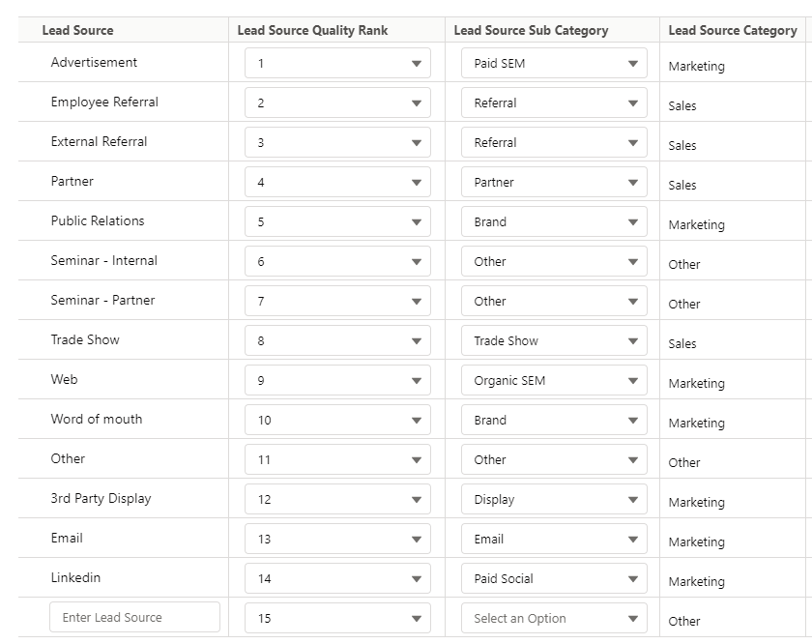
Task: Expand the Organic SEM Sub Category dropdown
Action: 553,381
